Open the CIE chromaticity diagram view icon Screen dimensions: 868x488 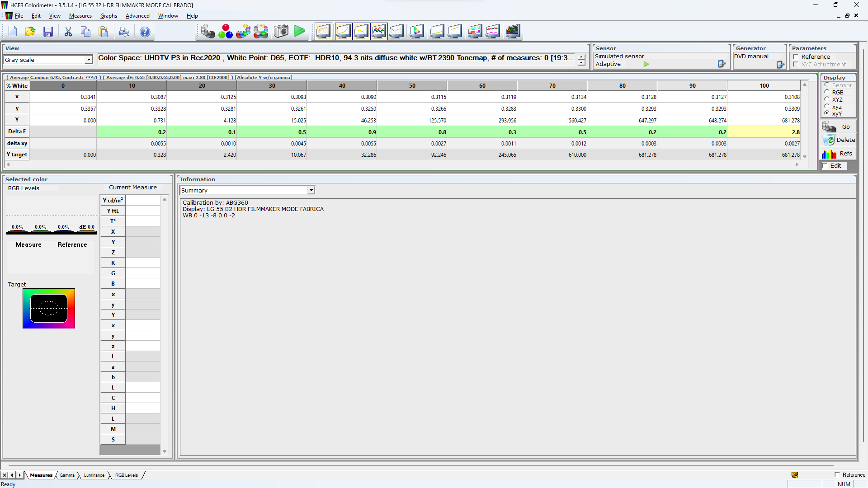pos(417,31)
